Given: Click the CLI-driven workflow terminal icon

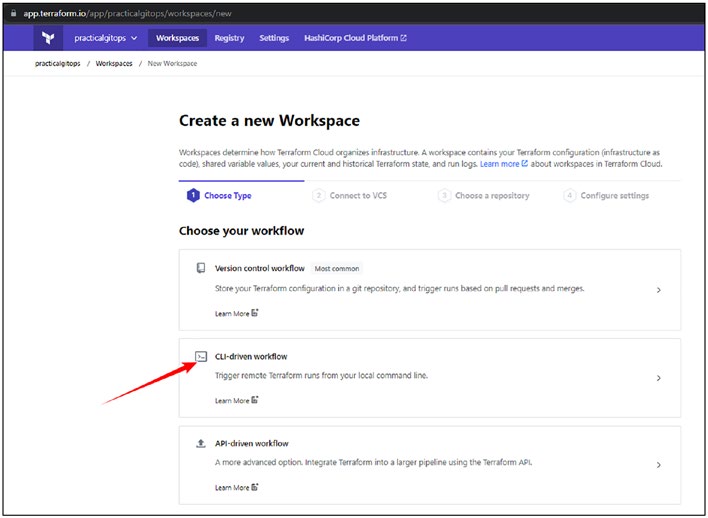Looking at the screenshot, I should coord(201,357).
